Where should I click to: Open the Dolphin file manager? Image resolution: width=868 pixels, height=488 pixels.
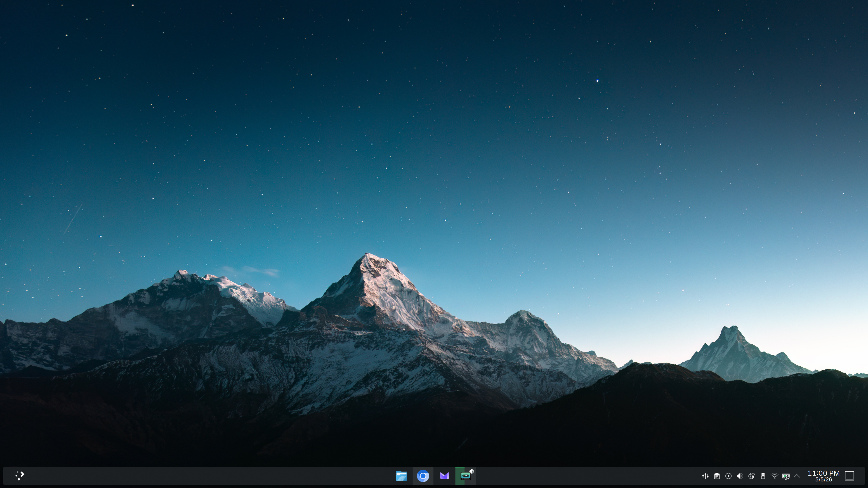(x=401, y=476)
